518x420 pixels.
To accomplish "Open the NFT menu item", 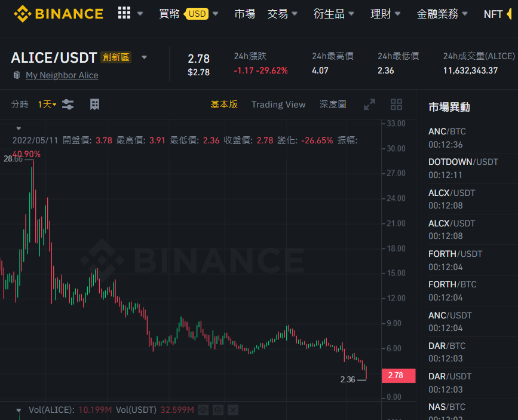I will click(493, 14).
